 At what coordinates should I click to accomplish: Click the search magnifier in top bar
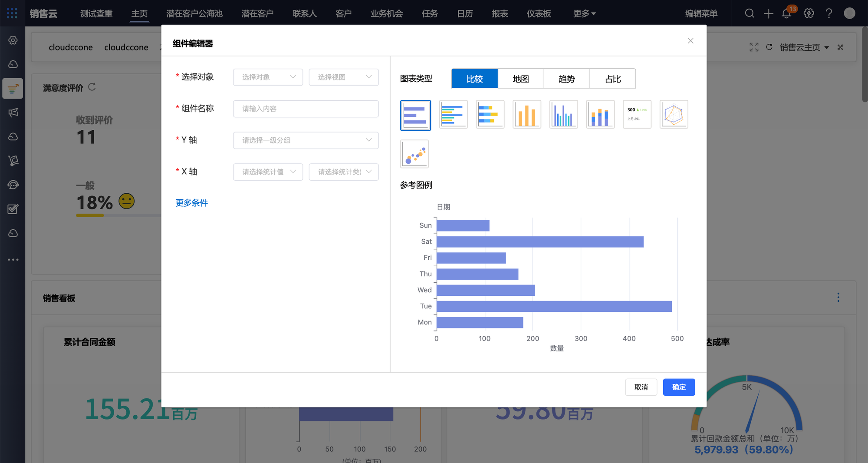click(749, 13)
